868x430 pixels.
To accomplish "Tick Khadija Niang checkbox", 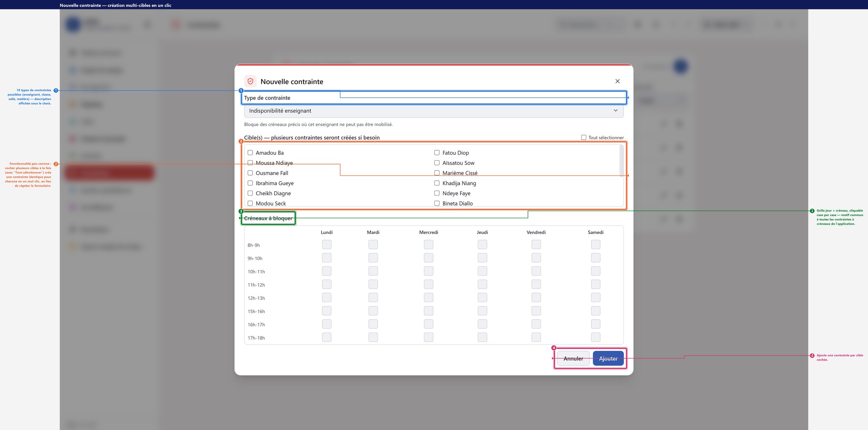I will tap(437, 183).
